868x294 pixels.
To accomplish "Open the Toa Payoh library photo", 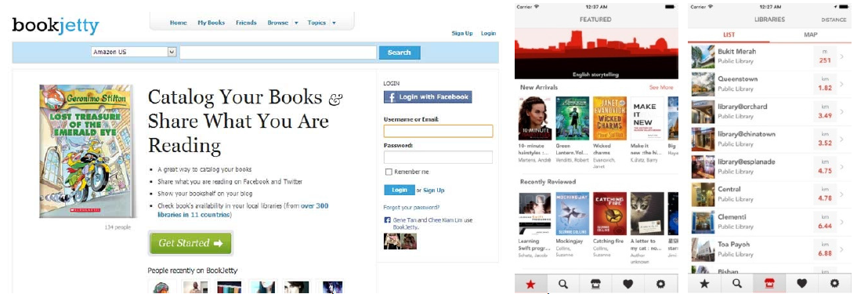I will (x=703, y=250).
